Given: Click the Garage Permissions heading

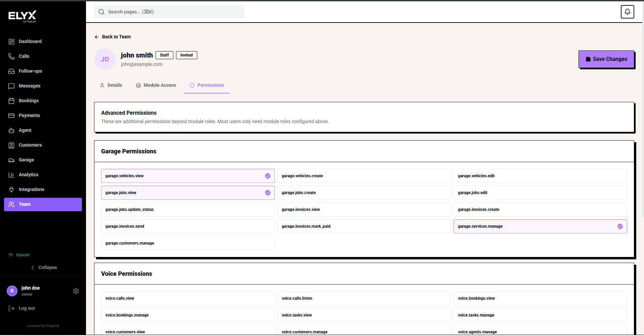Looking at the screenshot, I should 129,151.
